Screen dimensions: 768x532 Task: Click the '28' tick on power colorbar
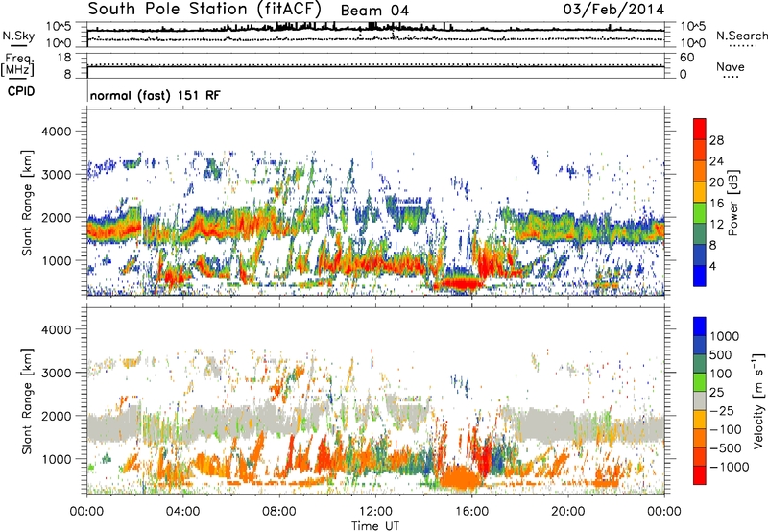pyautogui.click(x=716, y=140)
